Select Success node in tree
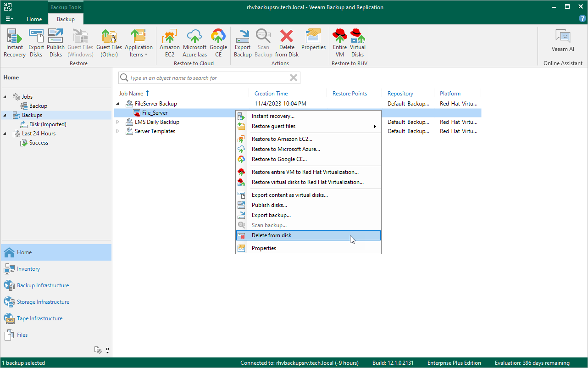This screenshot has height=368, width=588. tap(39, 143)
